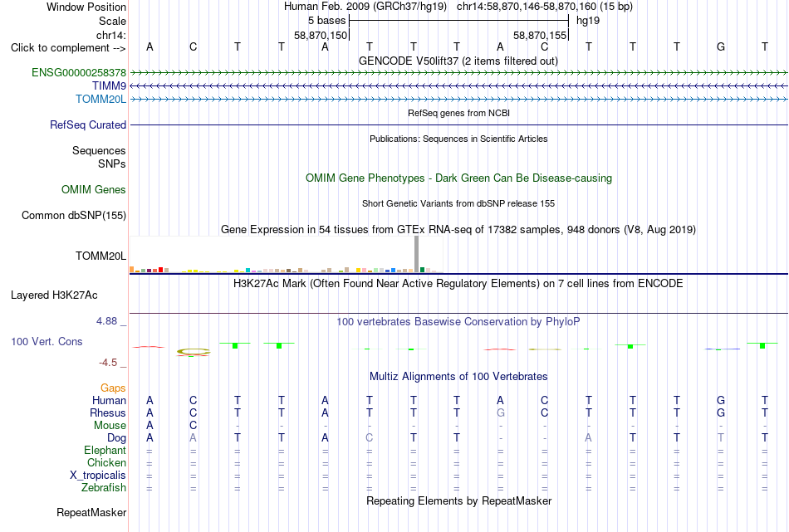Click the G base in the complement row
Screen dimensions: 789x532
pos(721,47)
